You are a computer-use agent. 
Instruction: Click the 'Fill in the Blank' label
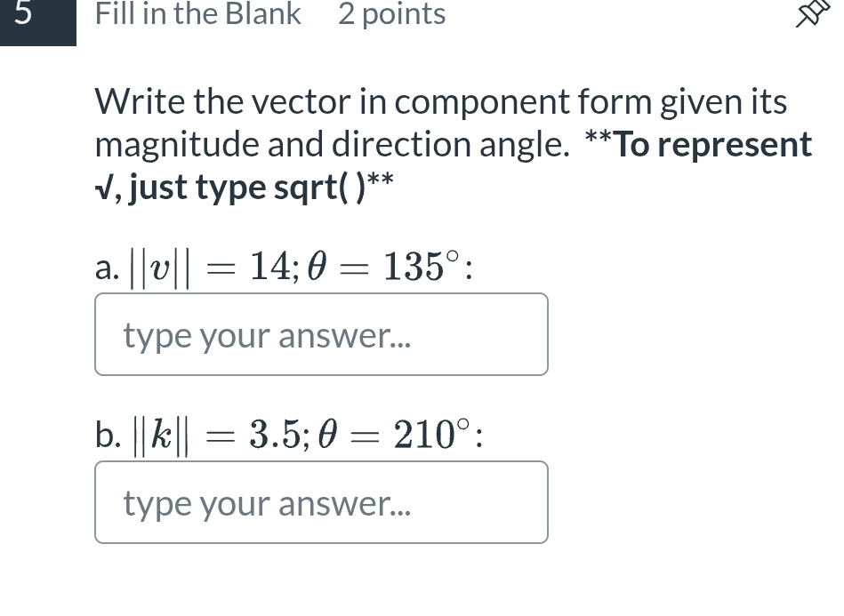197,14
